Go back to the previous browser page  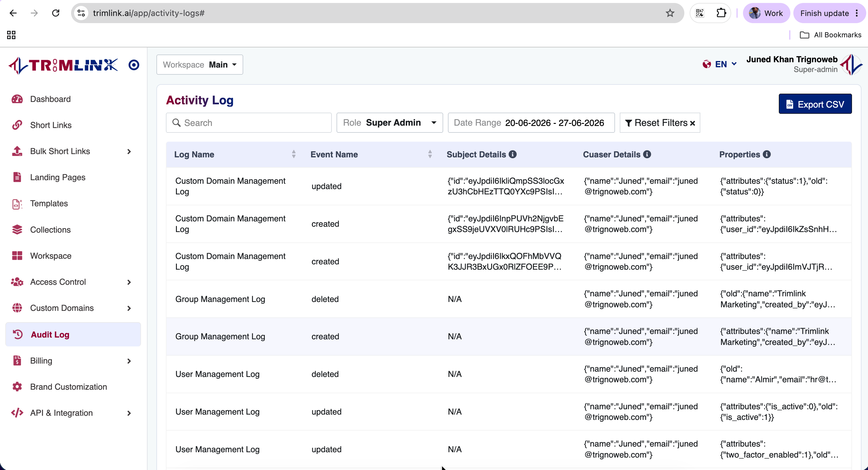point(13,13)
